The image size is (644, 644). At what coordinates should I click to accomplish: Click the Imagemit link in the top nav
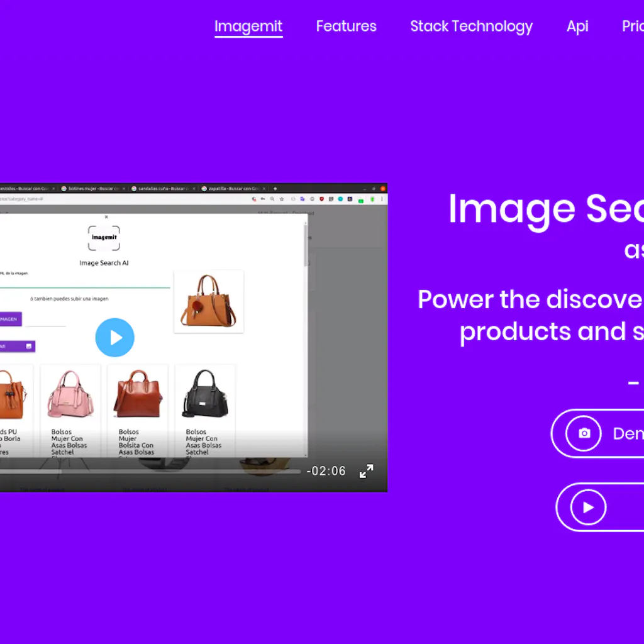click(248, 26)
